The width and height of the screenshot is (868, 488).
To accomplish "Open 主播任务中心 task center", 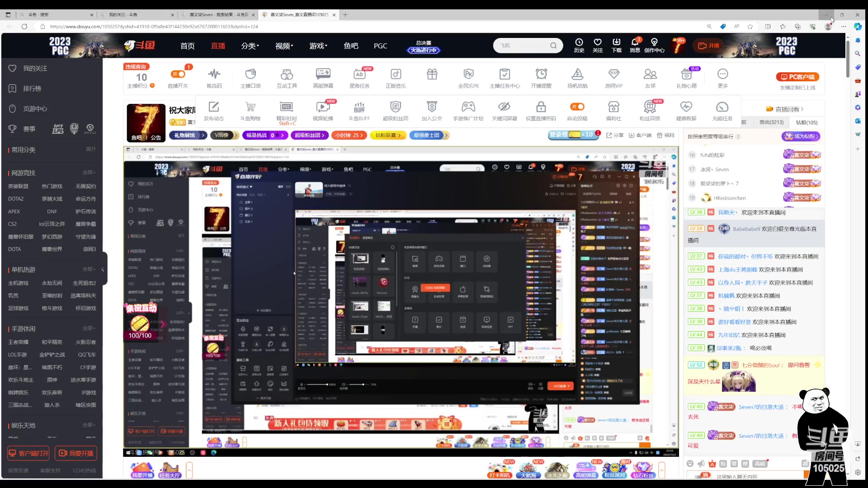I will [x=505, y=78].
